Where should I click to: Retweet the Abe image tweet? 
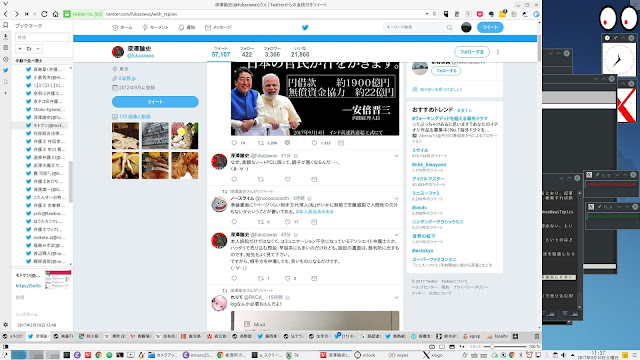click(x=260, y=143)
